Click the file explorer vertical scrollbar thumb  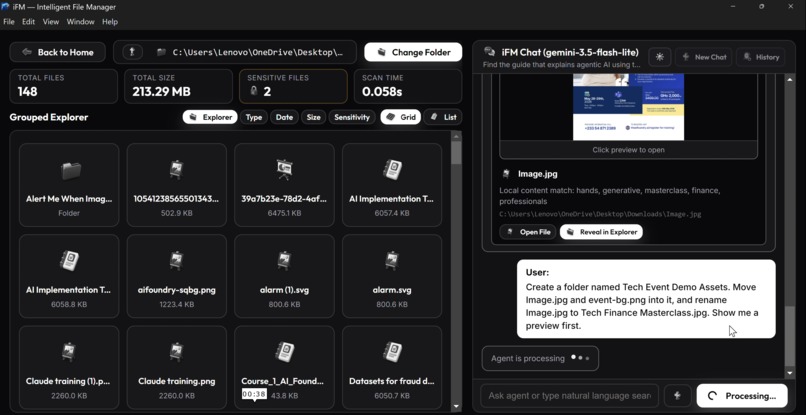coord(456,153)
